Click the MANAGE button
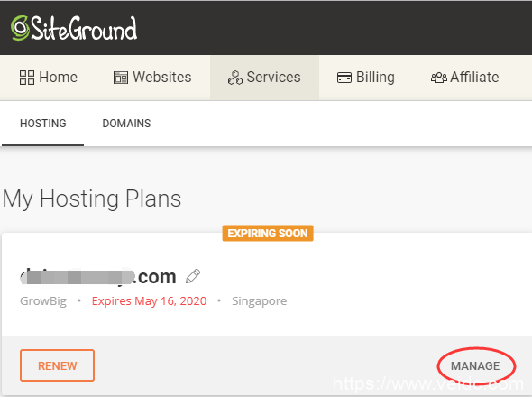This screenshot has height=397, width=532. coord(475,365)
